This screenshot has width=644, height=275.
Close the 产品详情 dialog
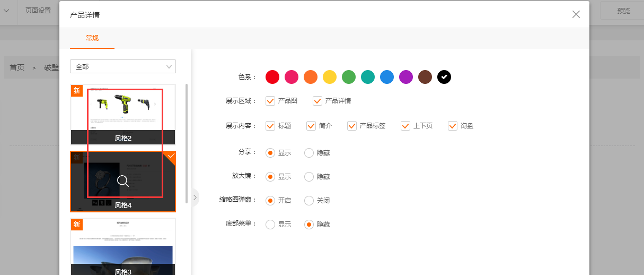(x=576, y=14)
